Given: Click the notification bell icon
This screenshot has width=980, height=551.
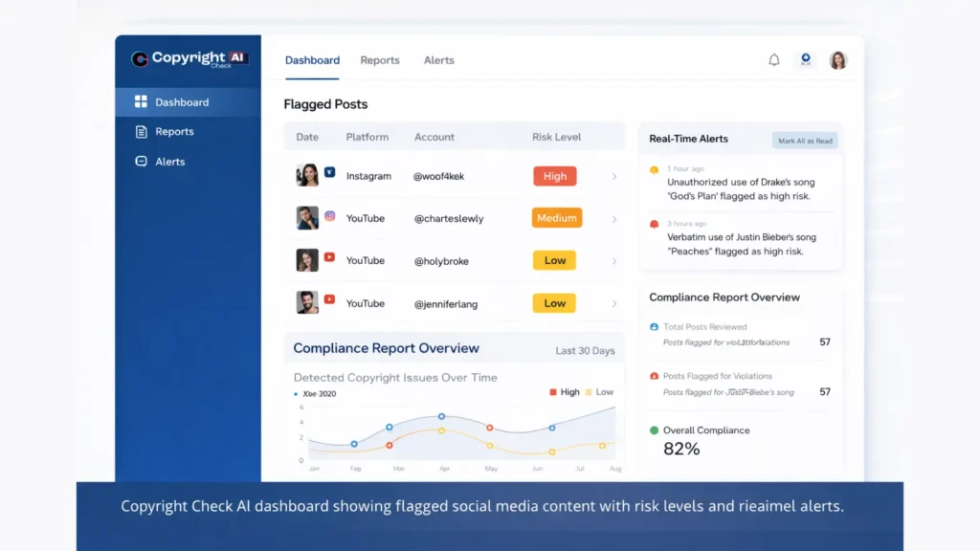Looking at the screenshot, I should [774, 59].
